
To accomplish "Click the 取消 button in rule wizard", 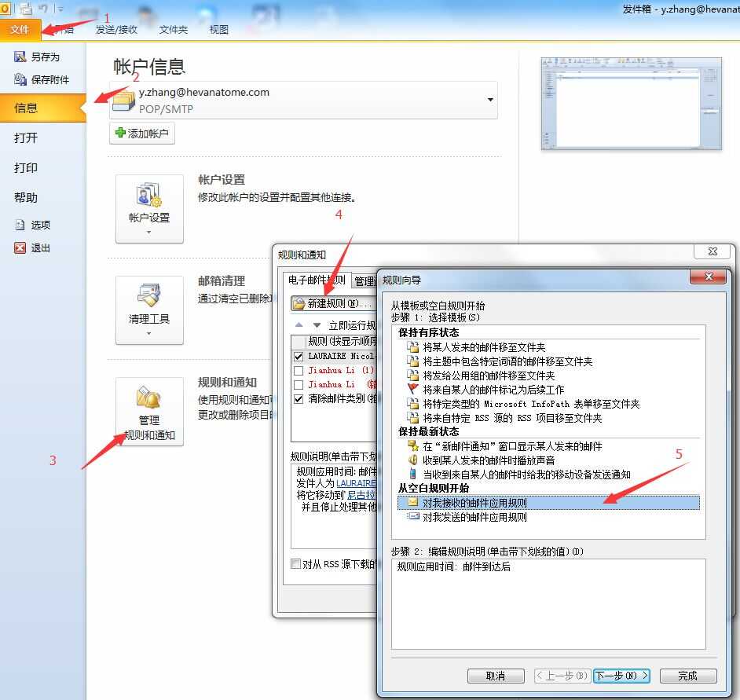I will 496,676.
